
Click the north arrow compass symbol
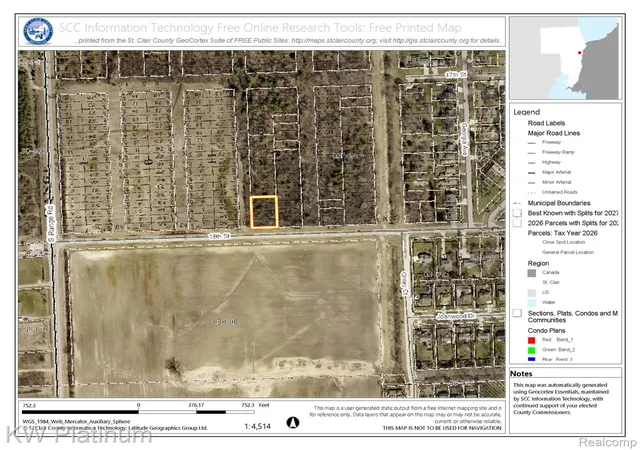[293, 423]
